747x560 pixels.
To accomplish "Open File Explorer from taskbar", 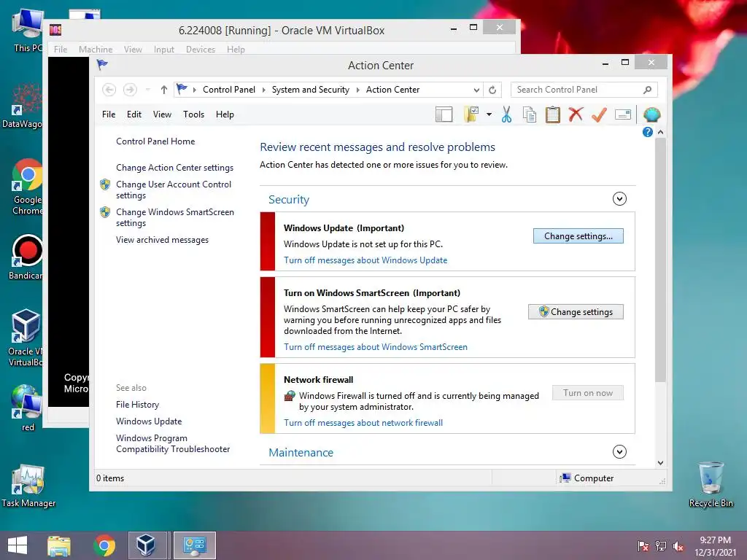I will (x=59, y=545).
